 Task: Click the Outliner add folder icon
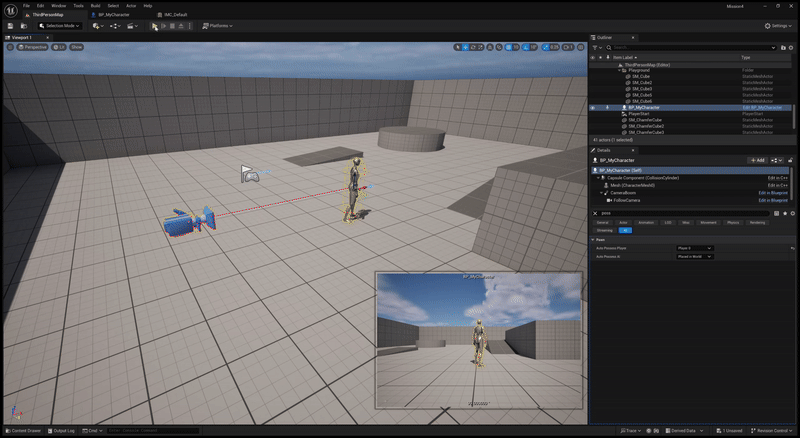click(x=783, y=47)
